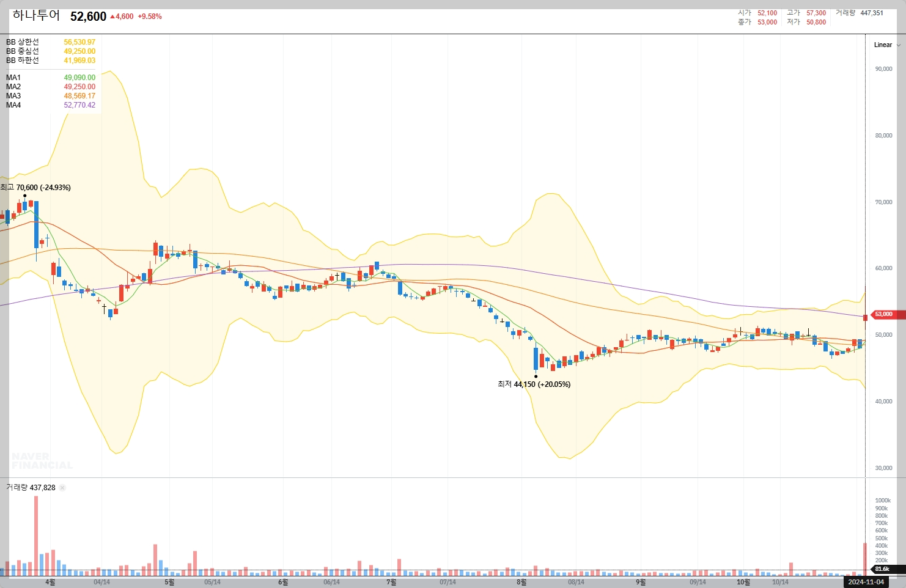Click the 40,000 price axis label
The height and width of the screenshot is (588, 906).
pos(883,402)
